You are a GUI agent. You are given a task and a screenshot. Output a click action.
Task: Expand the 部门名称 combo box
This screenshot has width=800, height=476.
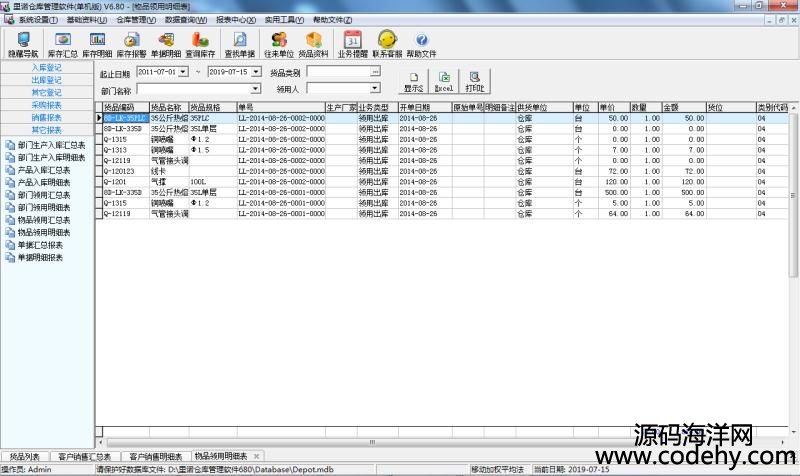point(255,89)
